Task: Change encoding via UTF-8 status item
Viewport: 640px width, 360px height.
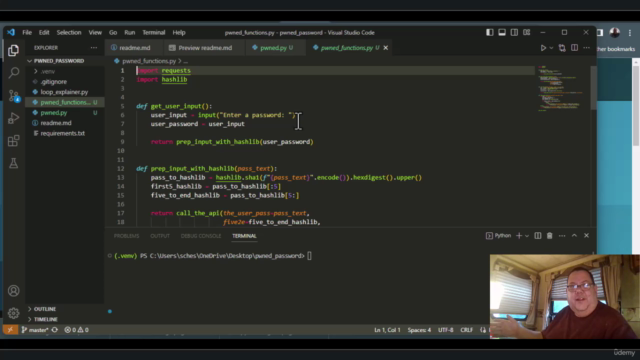Action: [x=446, y=330]
